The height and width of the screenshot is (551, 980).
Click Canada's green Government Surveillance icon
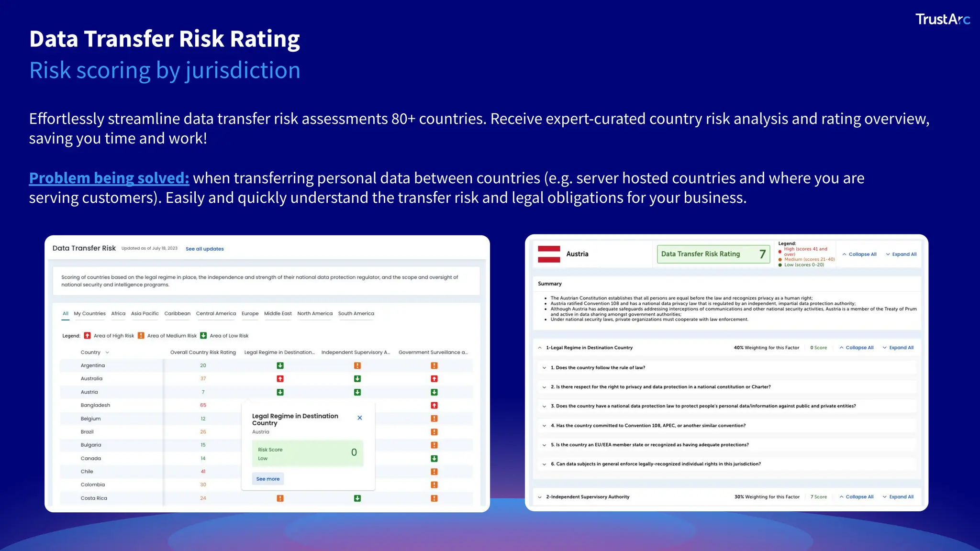[x=434, y=458]
